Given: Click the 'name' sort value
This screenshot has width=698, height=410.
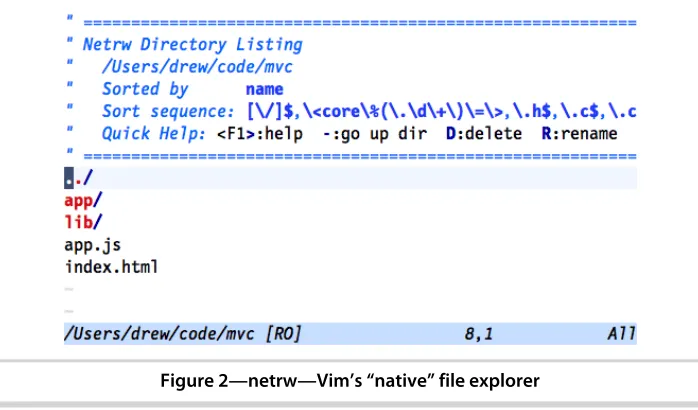Looking at the screenshot, I should (264, 89).
